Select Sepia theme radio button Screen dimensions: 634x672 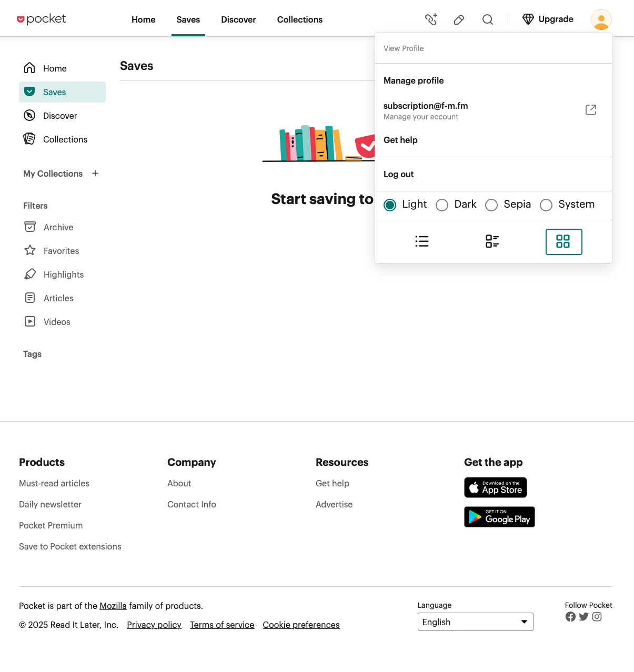pyautogui.click(x=491, y=205)
